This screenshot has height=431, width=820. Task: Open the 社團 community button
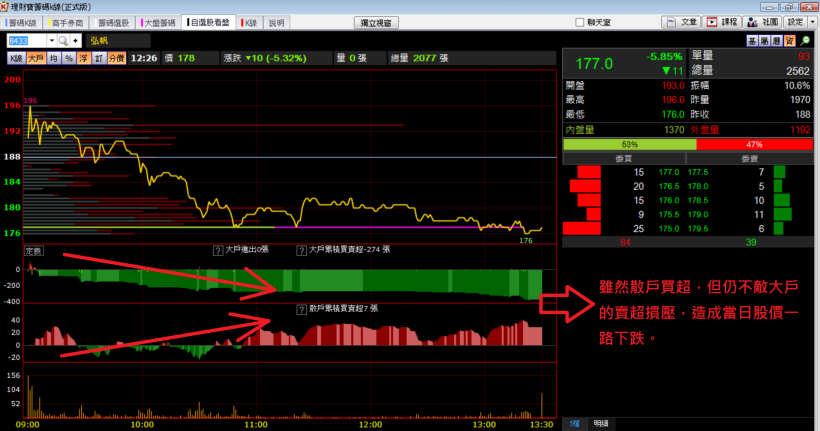click(x=763, y=22)
